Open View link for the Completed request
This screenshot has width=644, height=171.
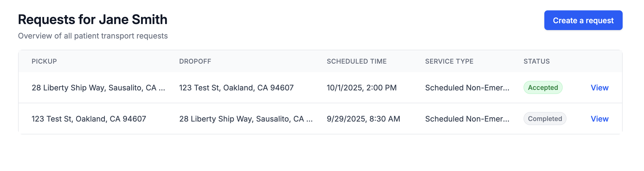point(599,119)
